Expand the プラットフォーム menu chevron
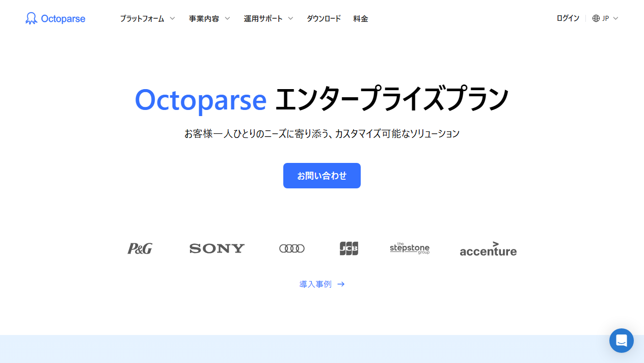The image size is (644, 363). point(172,18)
